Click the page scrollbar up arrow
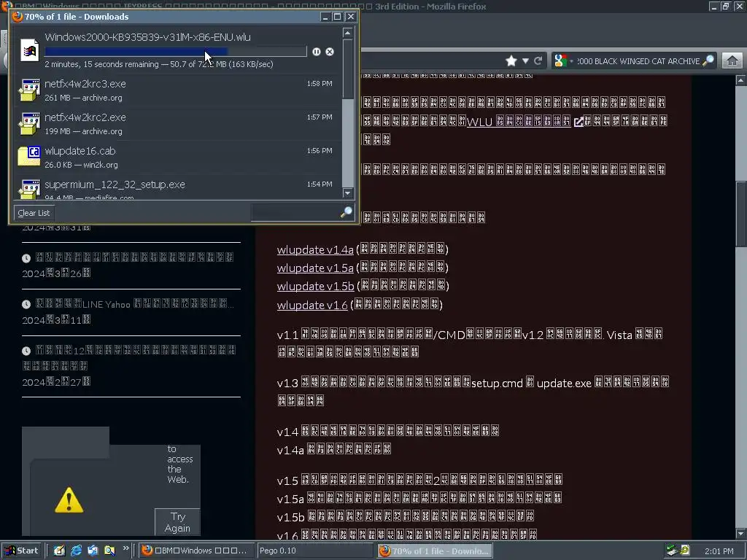Screen dimensions: 747x560 click(740, 80)
